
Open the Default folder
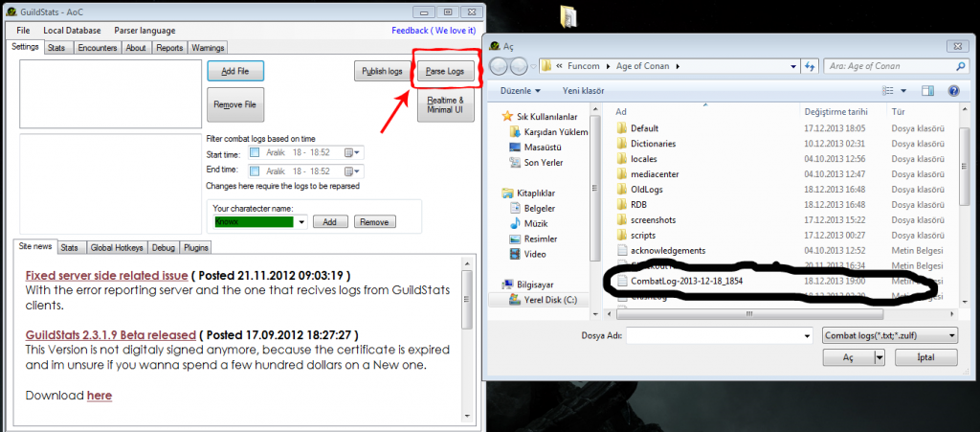pyautogui.click(x=644, y=127)
